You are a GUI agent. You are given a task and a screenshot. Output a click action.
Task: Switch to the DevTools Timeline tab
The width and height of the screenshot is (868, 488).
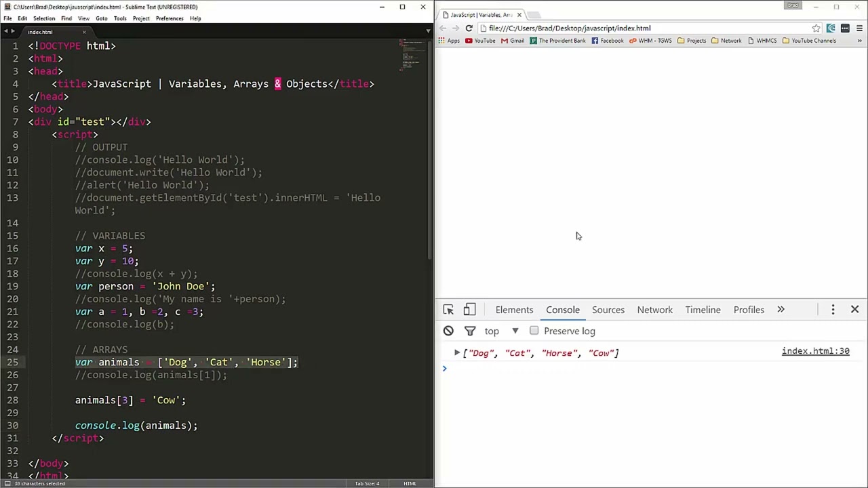coord(703,310)
